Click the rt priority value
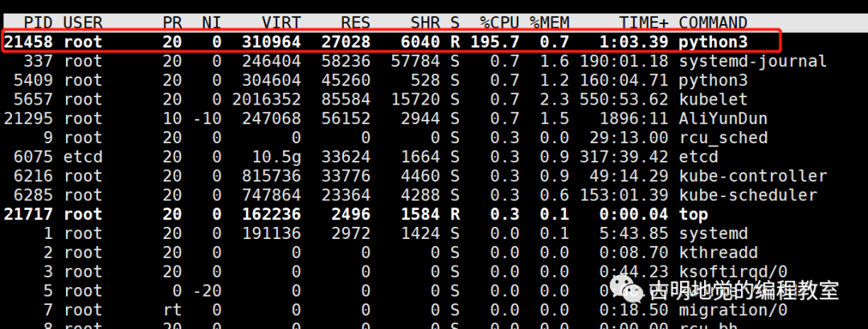 pos(172,310)
